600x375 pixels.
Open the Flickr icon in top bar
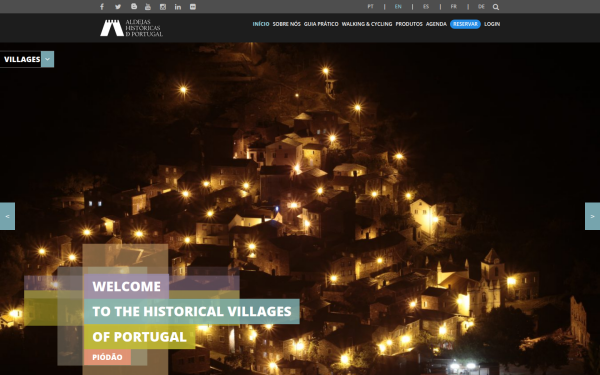(x=193, y=7)
